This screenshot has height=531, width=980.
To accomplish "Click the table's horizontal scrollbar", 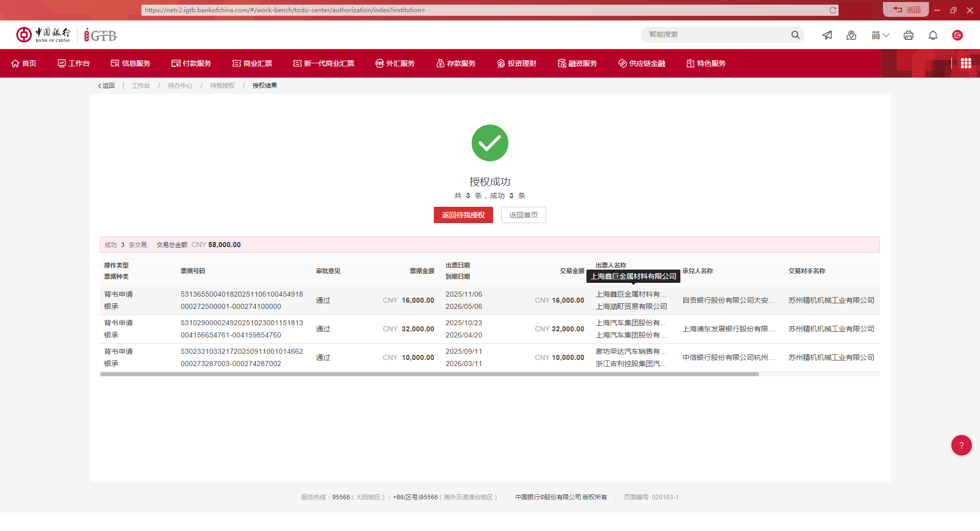I will 429,374.
